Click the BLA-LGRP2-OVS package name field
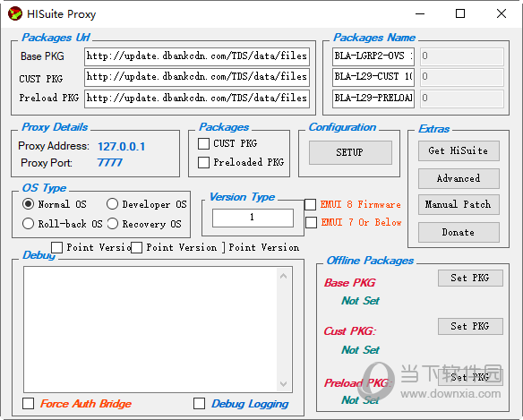This screenshot has height=420, width=523. (x=373, y=56)
